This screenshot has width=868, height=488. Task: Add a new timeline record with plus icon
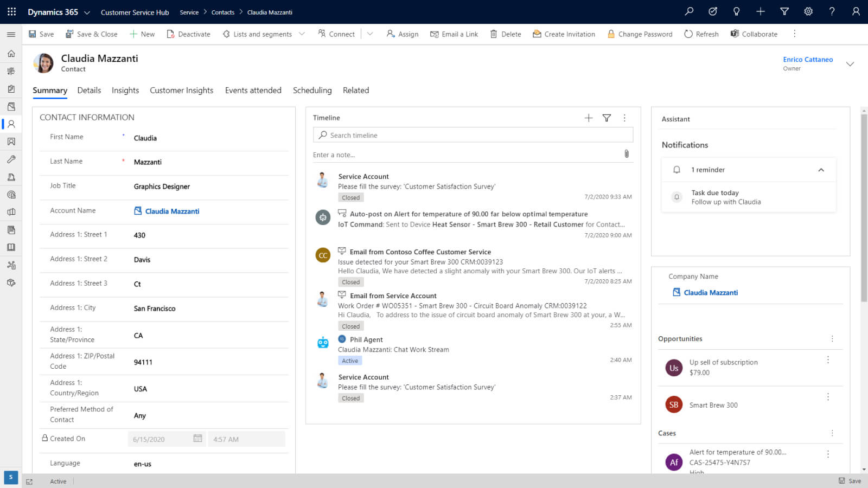[589, 118]
